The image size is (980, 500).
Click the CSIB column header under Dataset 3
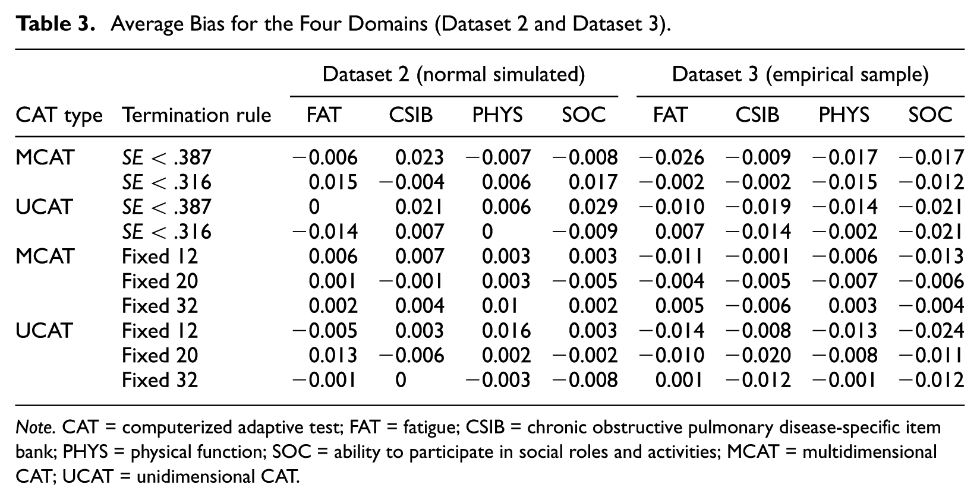click(757, 115)
